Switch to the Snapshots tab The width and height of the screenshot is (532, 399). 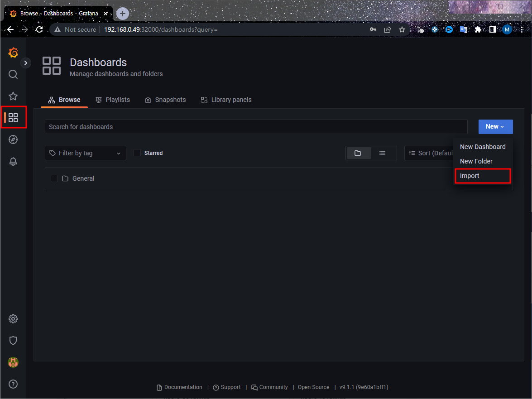point(166,100)
